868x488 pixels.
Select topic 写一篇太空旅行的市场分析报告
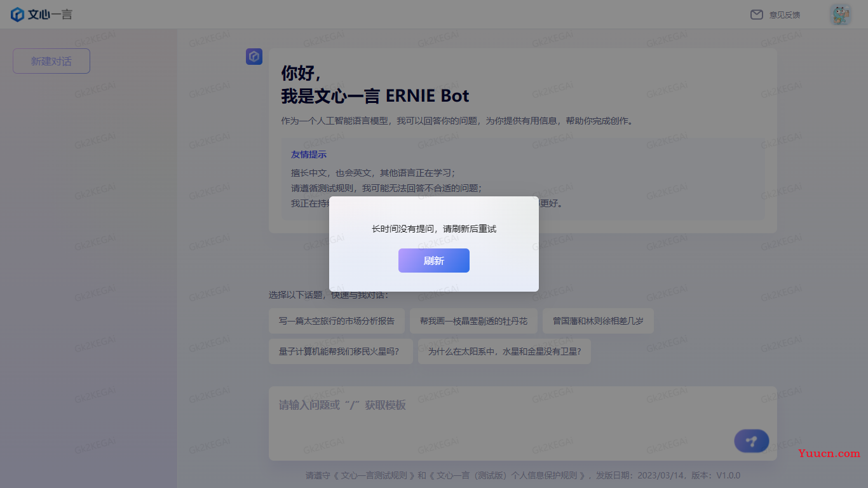click(337, 321)
